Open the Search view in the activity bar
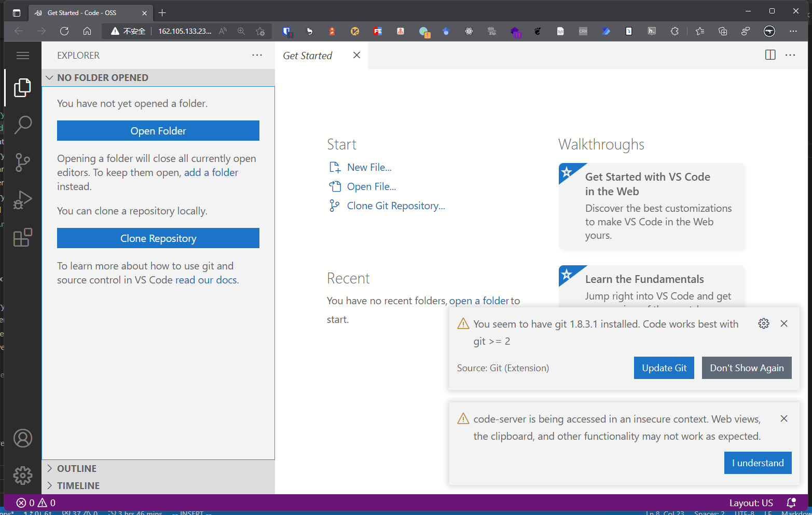 [x=23, y=125]
